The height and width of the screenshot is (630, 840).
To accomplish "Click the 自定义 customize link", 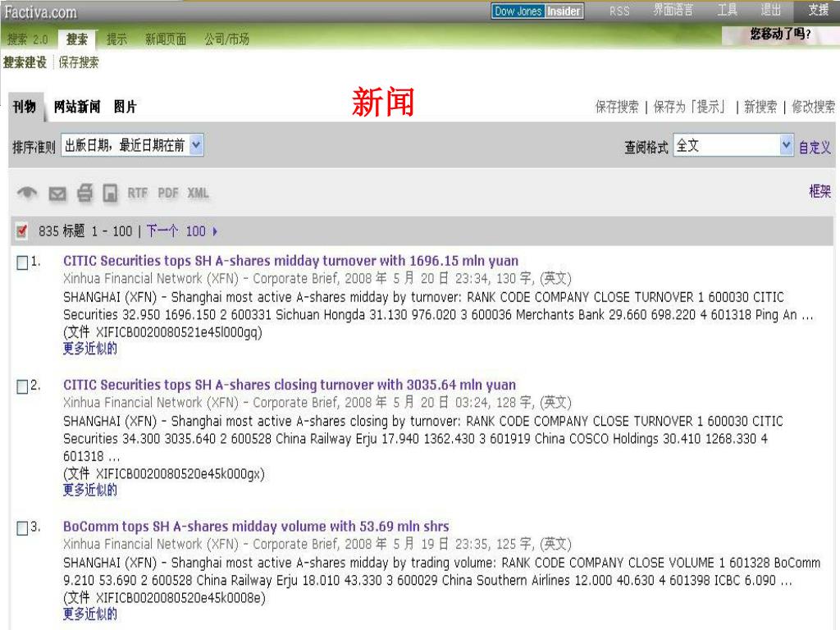I will click(x=815, y=148).
